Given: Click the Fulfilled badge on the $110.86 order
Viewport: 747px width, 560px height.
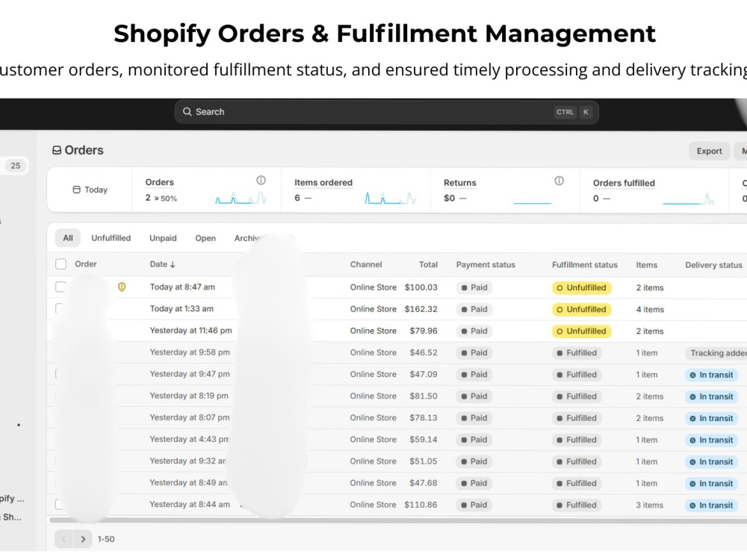Looking at the screenshot, I should (x=577, y=505).
